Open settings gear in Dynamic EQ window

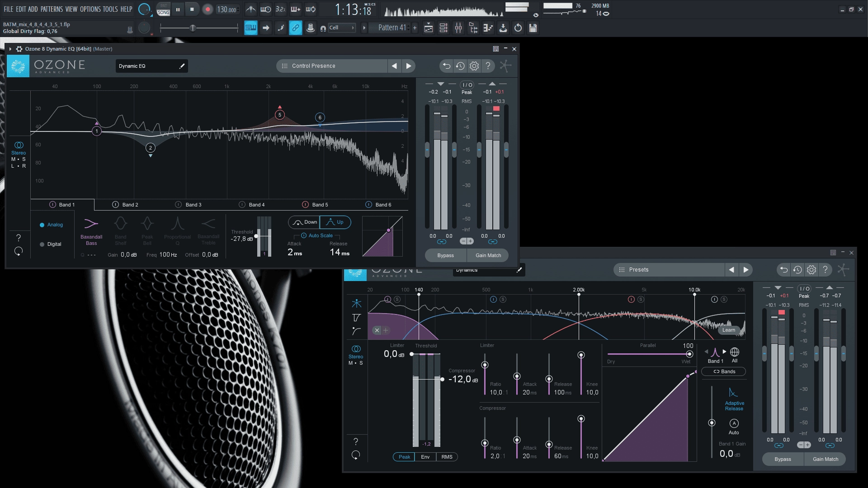(x=474, y=66)
